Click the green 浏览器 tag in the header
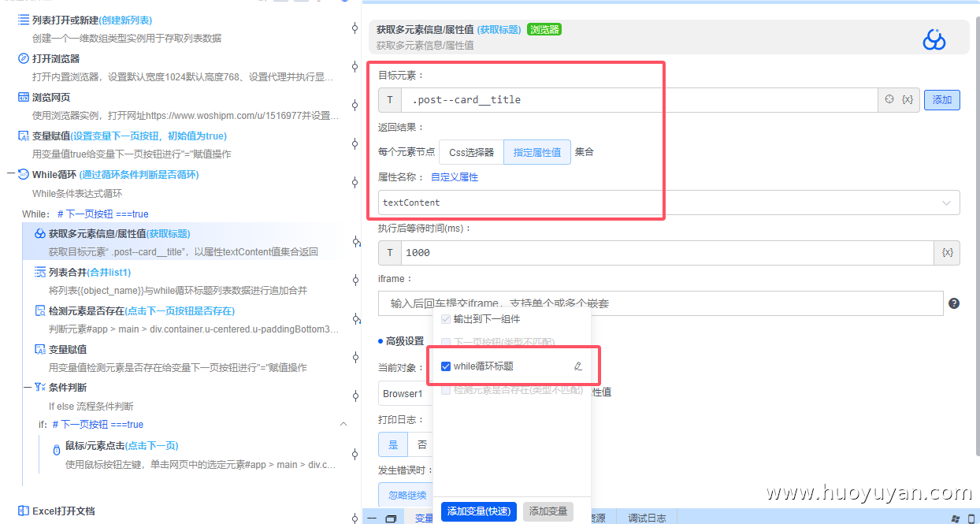This screenshot has height=524, width=980. (x=544, y=29)
